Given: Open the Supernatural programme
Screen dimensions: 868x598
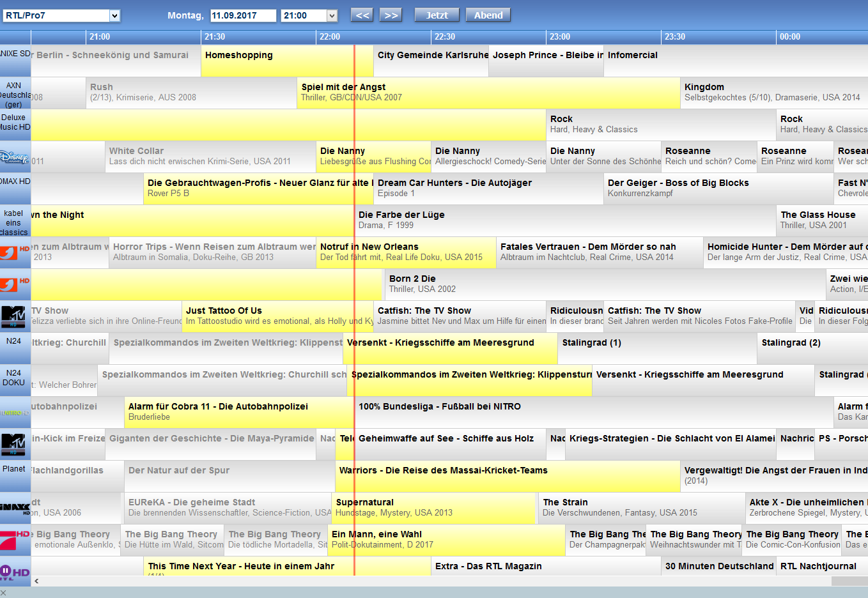Looking at the screenshot, I should click(433, 508).
